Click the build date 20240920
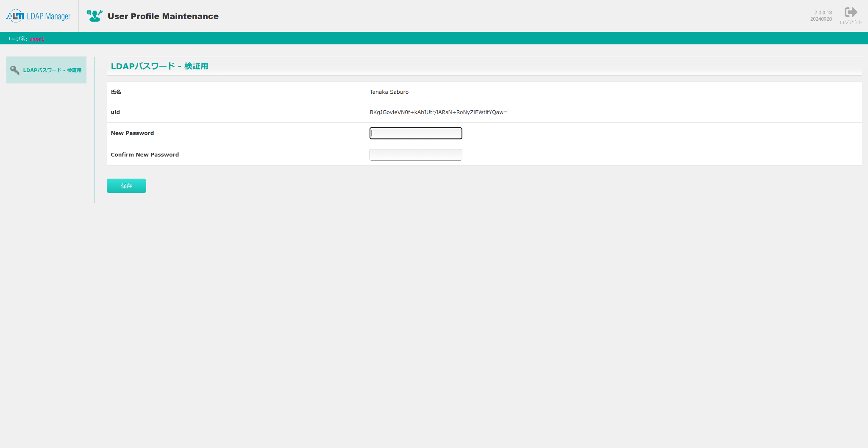This screenshot has height=448, width=868. click(821, 19)
